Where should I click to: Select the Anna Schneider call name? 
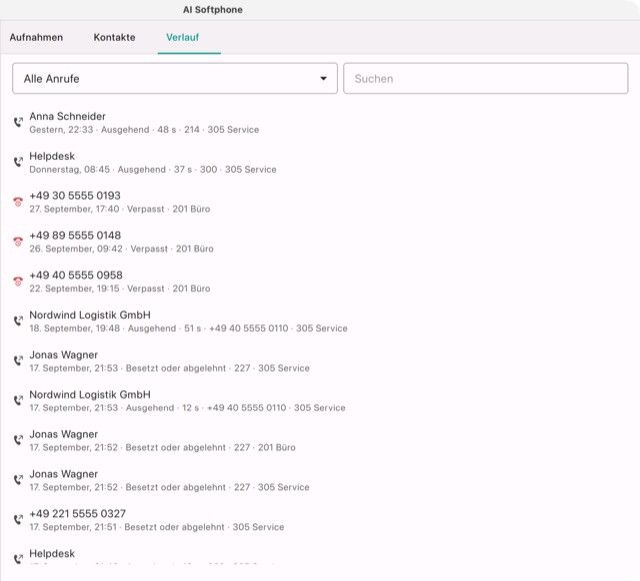[x=67, y=116]
